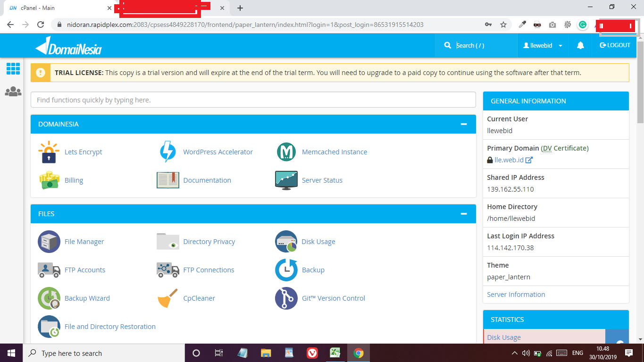
Task: Click the system tray volume icon
Action: [x=526, y=353]
